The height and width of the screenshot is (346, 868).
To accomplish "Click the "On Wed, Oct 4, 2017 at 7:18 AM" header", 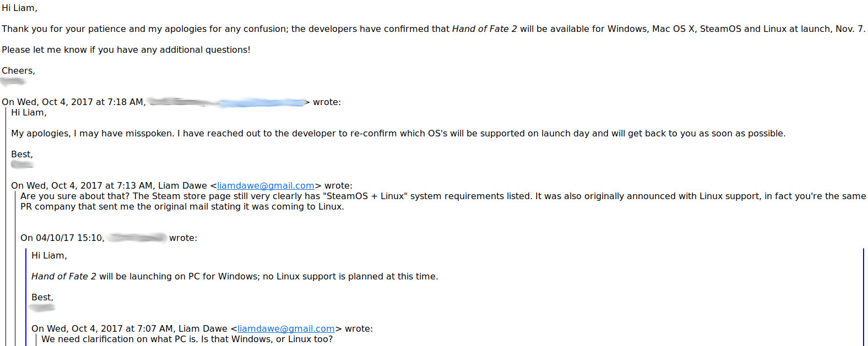I will 171,102.
